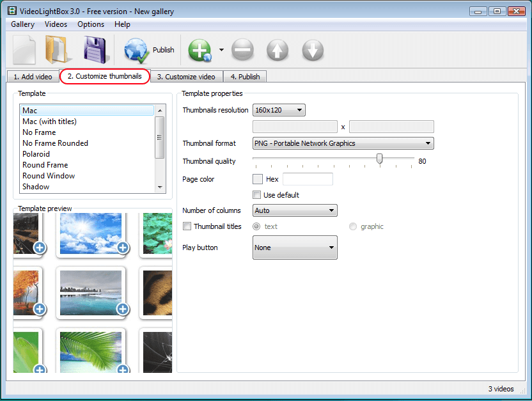Open the Gallery menu
Viewport: 532px width, 401px height.
click(23, 24)
